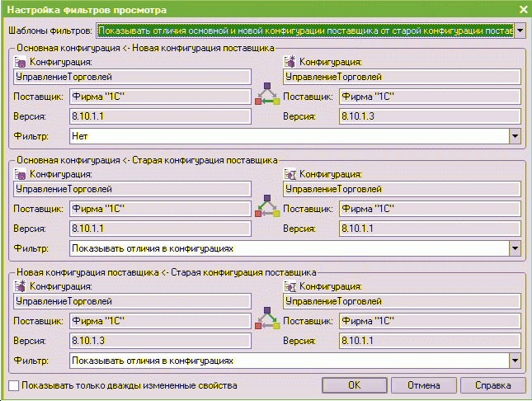Click the 'Шаблоны фильтров:' label

pos(50,31)
